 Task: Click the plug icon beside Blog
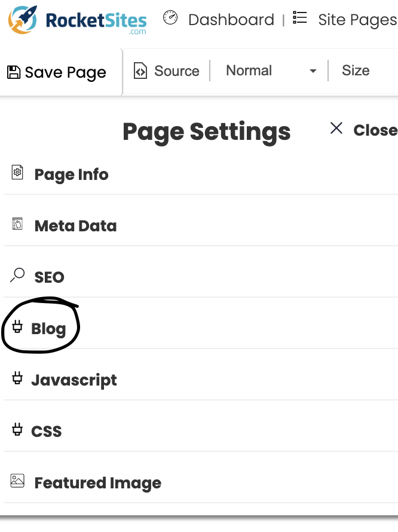18,327
